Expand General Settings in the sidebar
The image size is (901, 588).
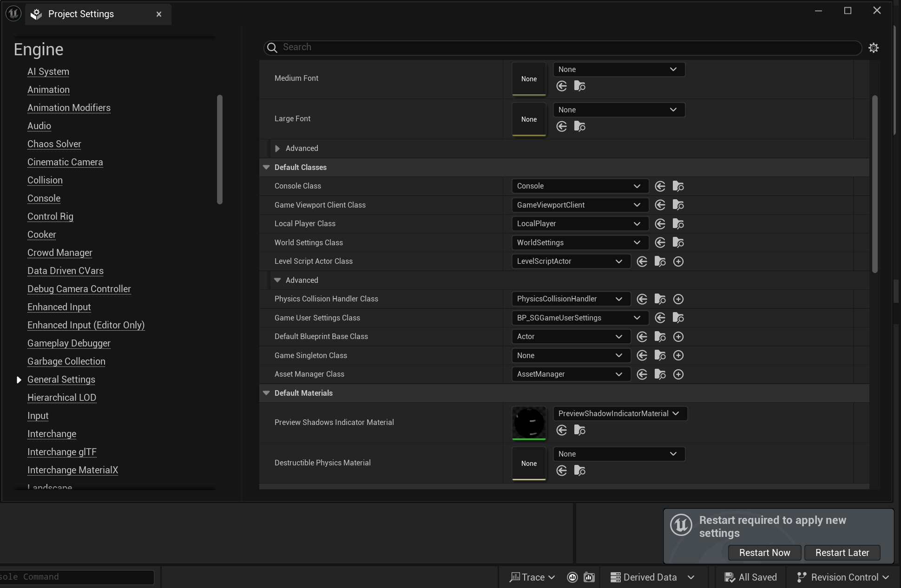point(19,379)
